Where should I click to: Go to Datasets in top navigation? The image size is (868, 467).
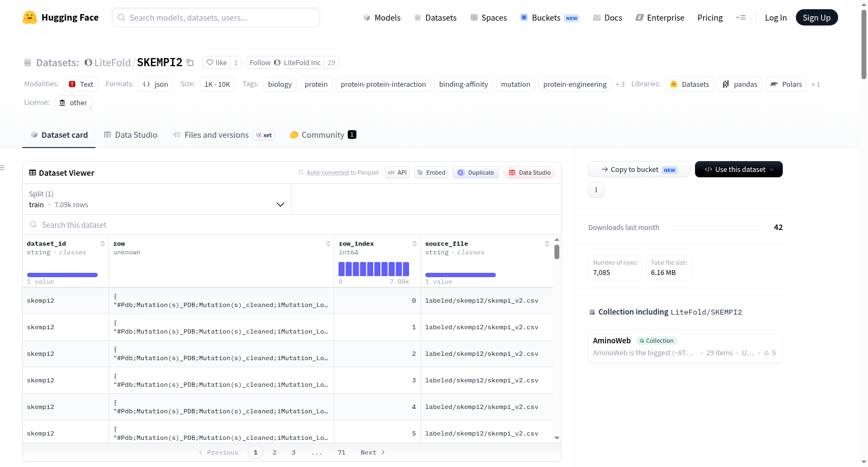pyautogui.click(x=435, y=17)
